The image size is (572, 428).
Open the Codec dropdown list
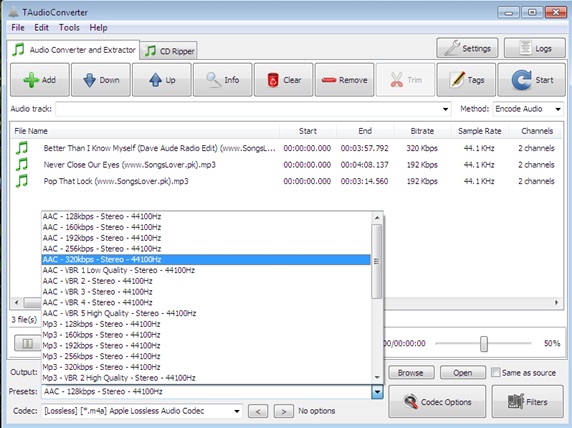point(237,411)
